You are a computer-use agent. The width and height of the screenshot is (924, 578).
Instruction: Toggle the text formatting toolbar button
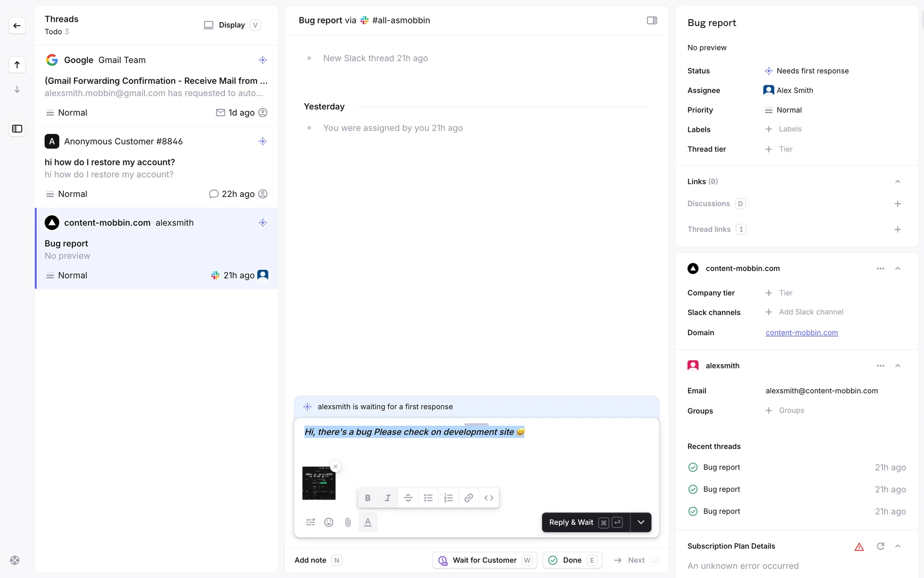[368, 522]
